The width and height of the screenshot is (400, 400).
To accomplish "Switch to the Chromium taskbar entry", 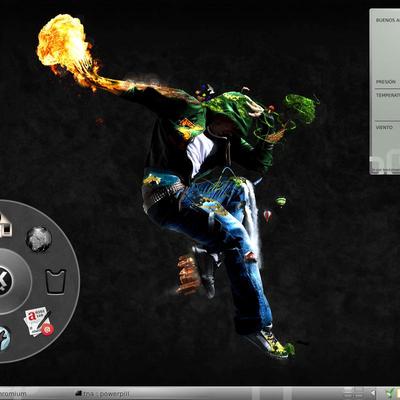I will [x=13, y=394].
